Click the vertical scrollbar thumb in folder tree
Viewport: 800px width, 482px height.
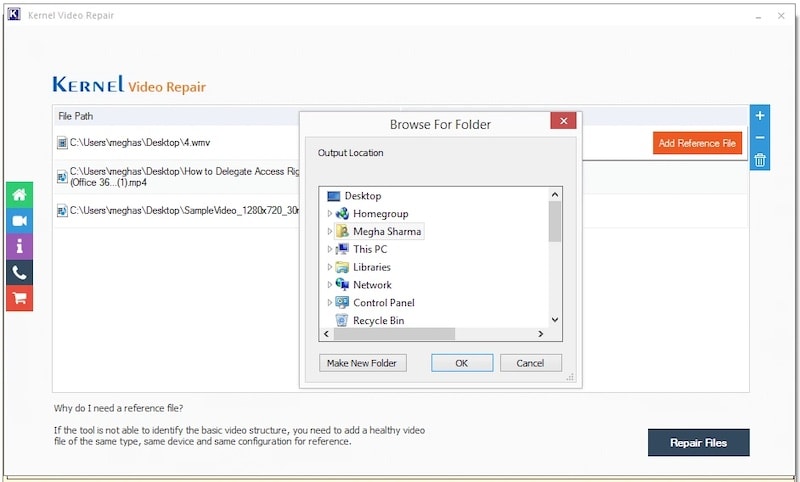coord(555,221)
